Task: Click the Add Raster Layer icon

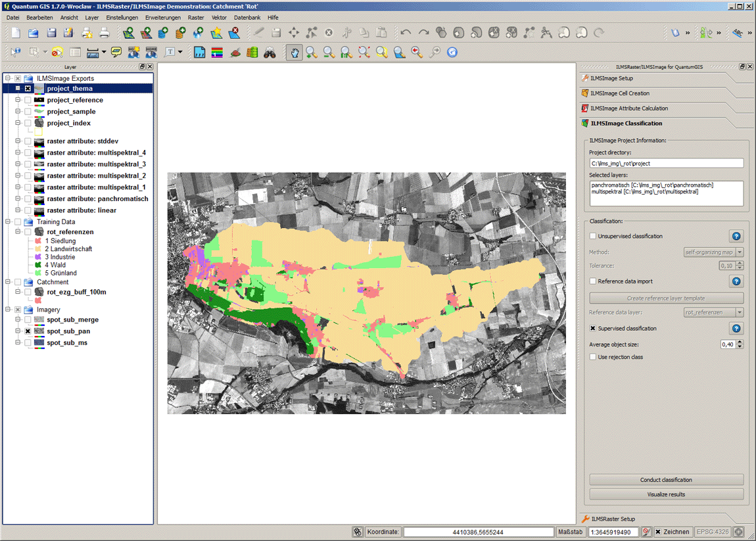Action: click(146, 33)
